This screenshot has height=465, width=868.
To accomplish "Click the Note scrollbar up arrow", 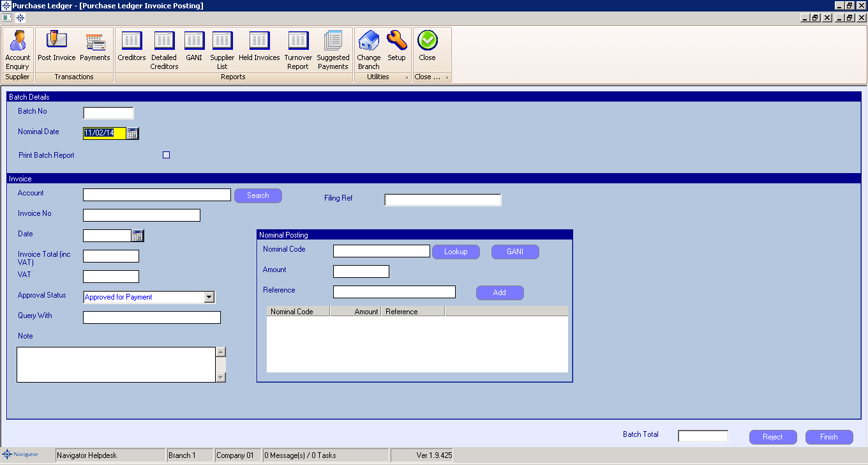I will (221, 352).
